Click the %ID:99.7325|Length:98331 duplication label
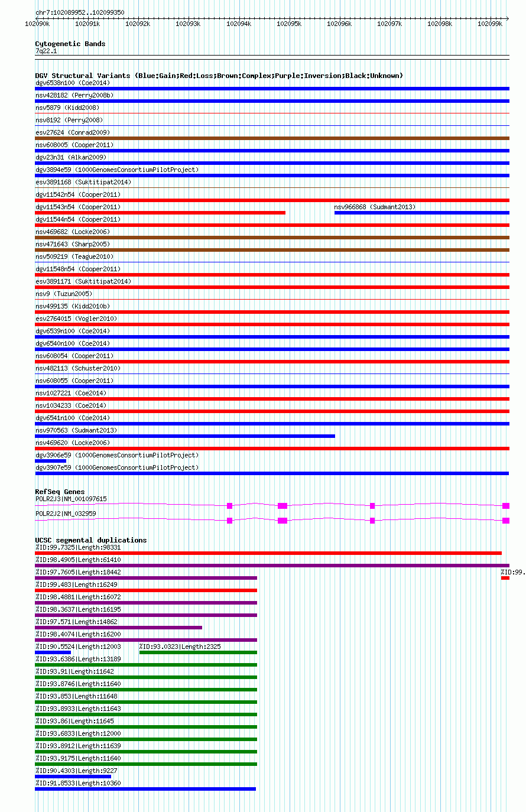Image resolution: width=526 pixels, height=812 pixels. [78, 547]
